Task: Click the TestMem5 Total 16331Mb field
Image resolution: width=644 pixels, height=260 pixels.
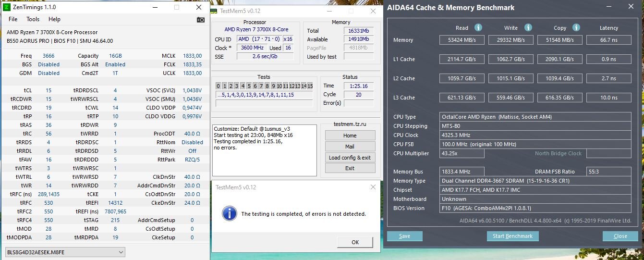Action: [x=359, y=31]
